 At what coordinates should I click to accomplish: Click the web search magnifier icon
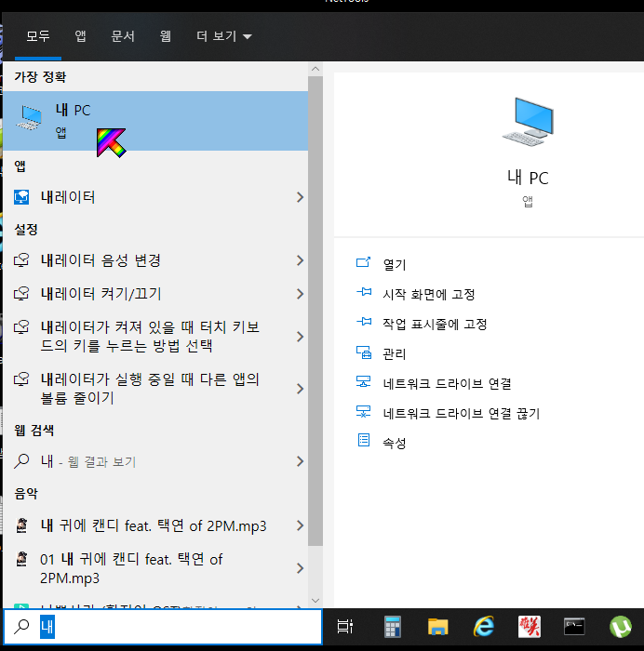click(x=21, y=461)
